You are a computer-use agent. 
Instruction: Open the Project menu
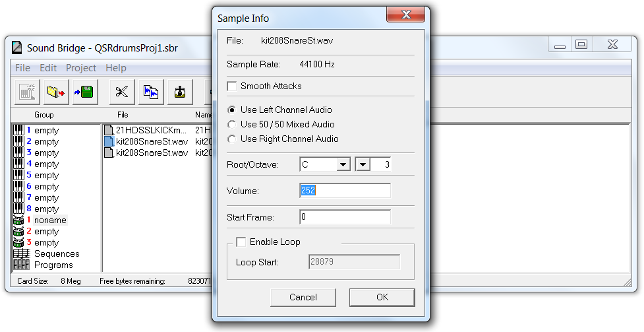tap(81, 68)
